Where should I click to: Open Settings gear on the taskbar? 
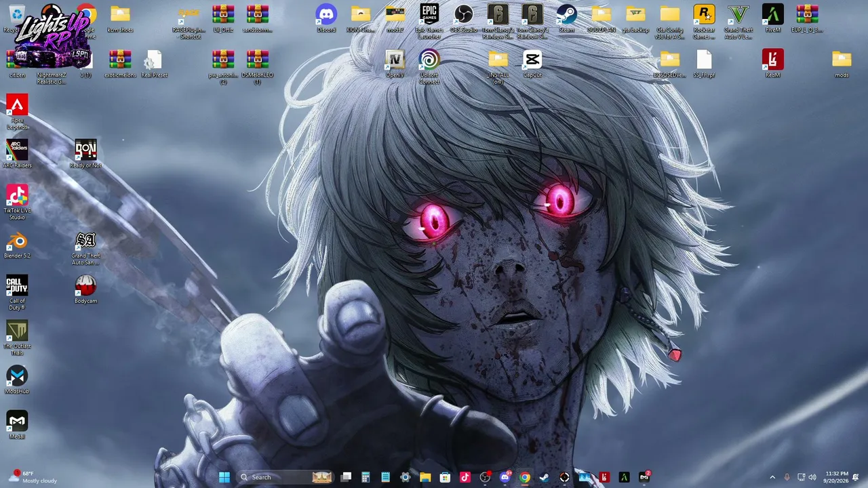click(406, 477)
